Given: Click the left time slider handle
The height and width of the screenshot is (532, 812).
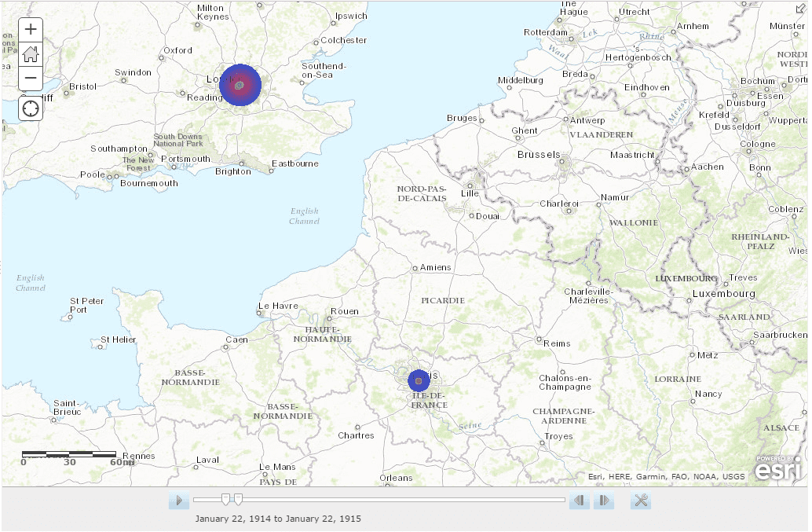Looking at the screenshot, I should 225,500.
